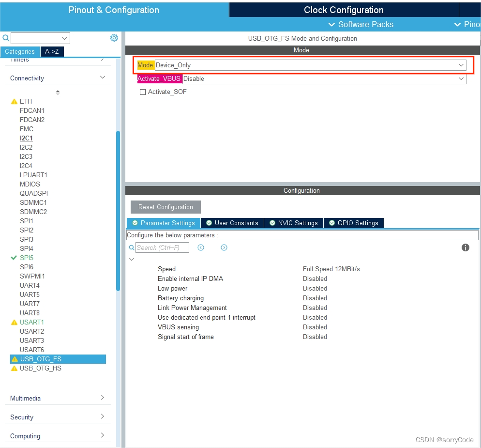Open the GPIO Settings tab
This screenshot has height=448, width=481.
tap(354, 223)
